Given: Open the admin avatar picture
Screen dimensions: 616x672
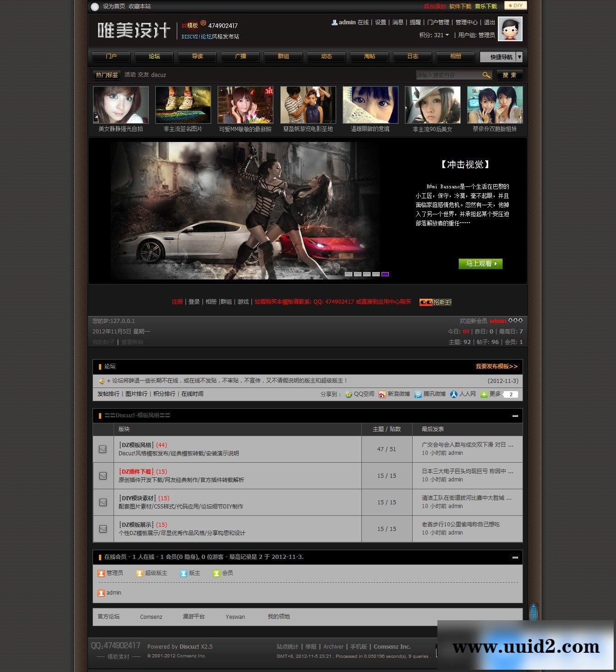Looking at the screenshot, I should pos(510,29).
